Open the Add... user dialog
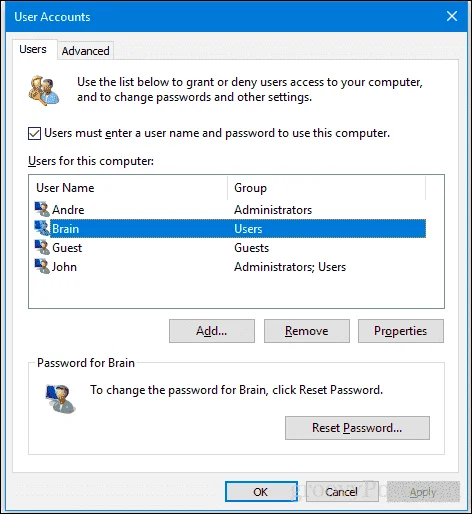The image size is (472, 514). [x=212, y=331]
